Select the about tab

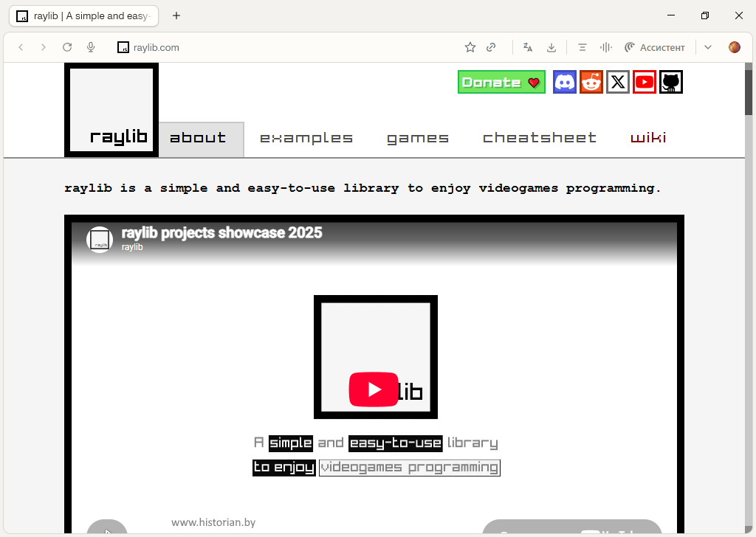(202, 139)
